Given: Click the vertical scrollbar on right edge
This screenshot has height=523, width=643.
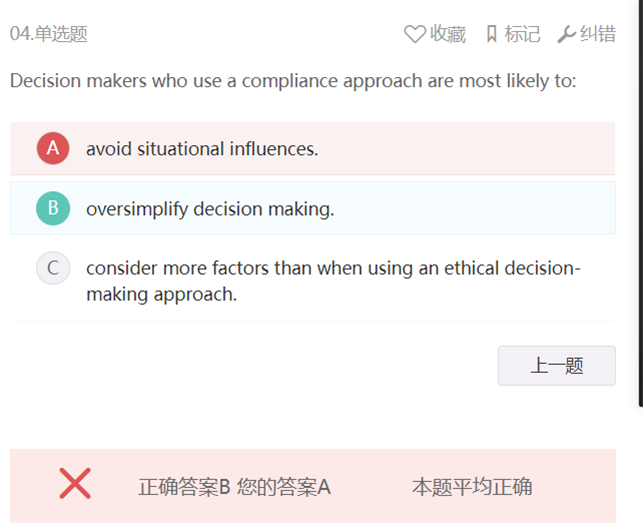Looking at the screenshot, I should coord(641,203).
